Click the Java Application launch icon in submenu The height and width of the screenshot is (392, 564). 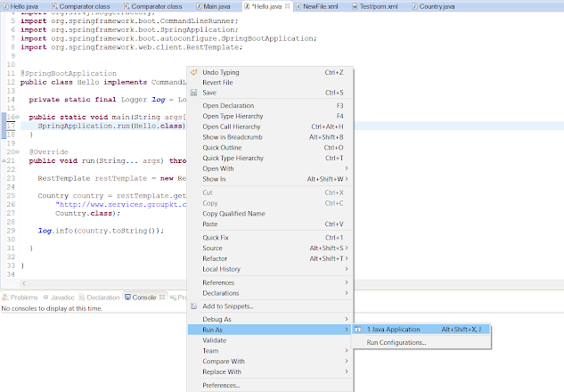358,330
